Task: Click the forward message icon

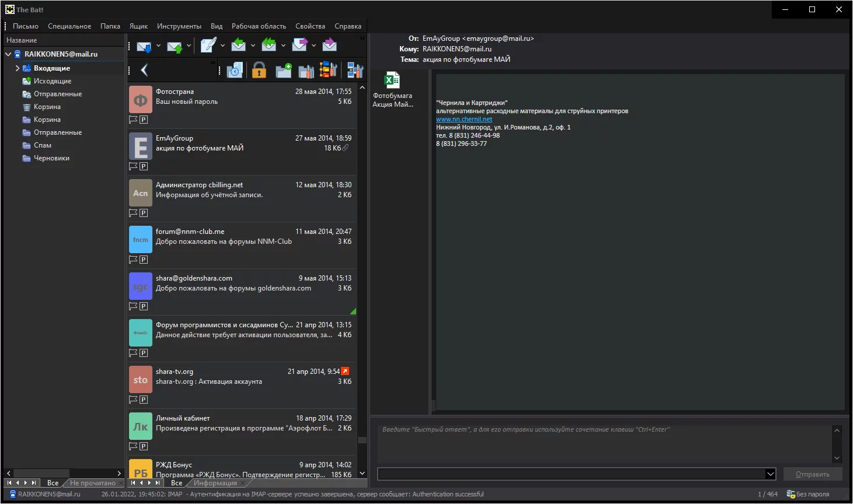Action: (300, 45)
